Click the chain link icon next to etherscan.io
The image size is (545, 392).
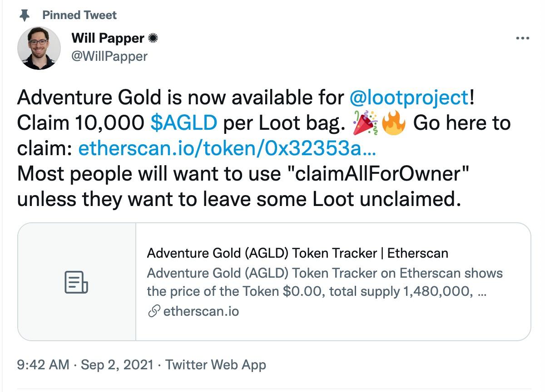154,312
